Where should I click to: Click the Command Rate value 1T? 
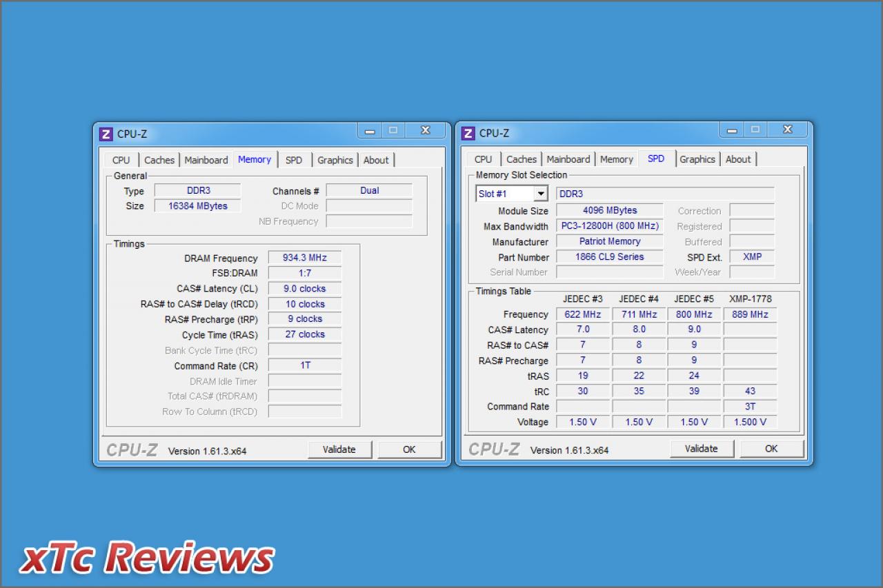[x=305, y=365]
